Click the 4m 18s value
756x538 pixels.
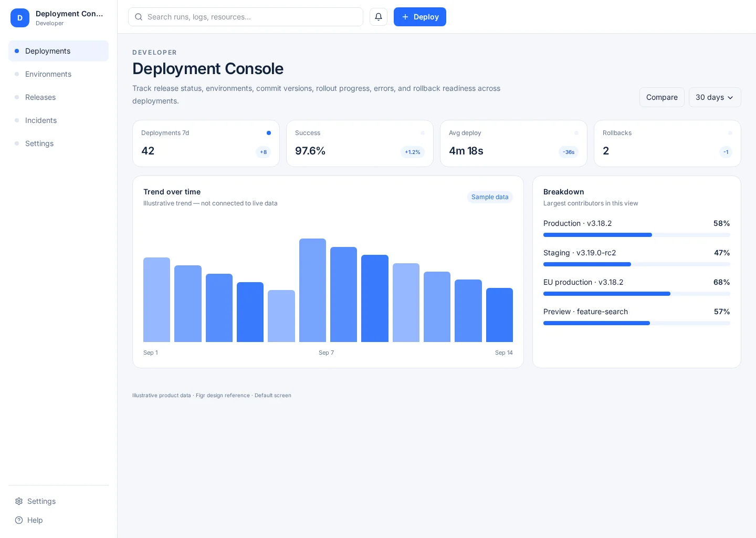tap(466, 151)
